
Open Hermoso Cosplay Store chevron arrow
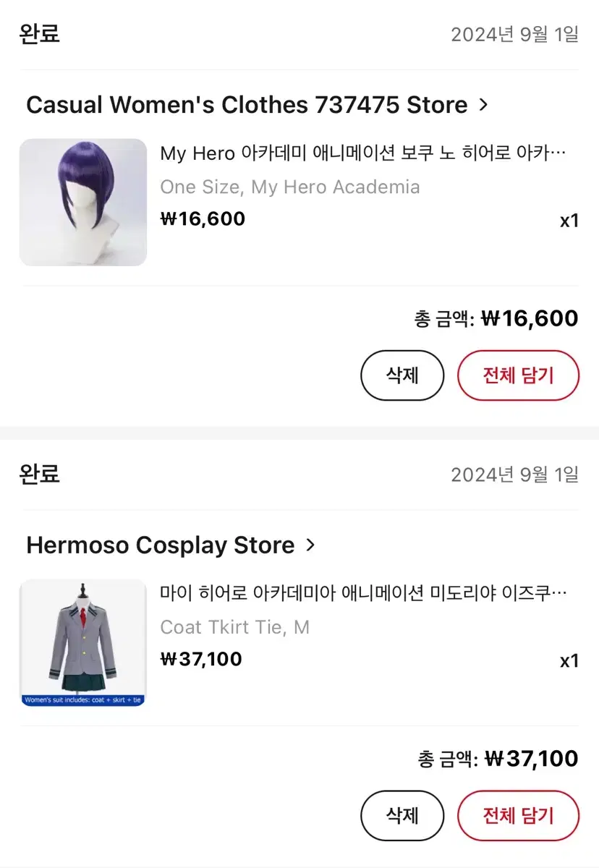[310, 545]
